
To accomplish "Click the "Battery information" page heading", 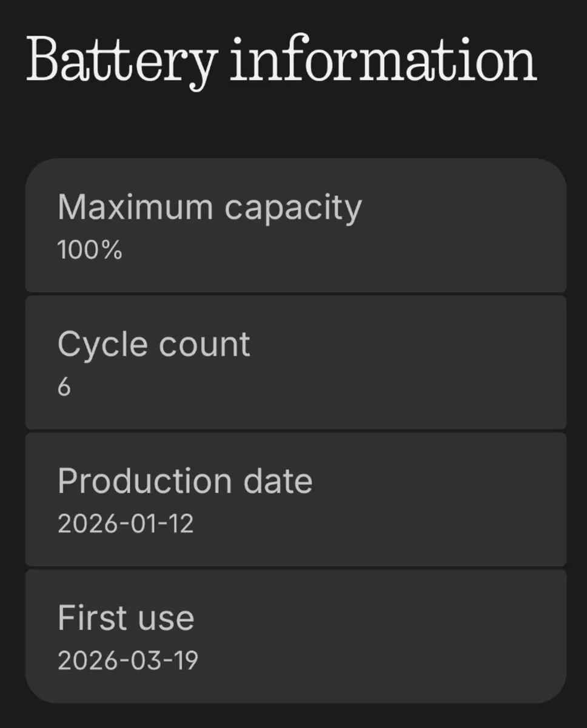I will [281, 61].
